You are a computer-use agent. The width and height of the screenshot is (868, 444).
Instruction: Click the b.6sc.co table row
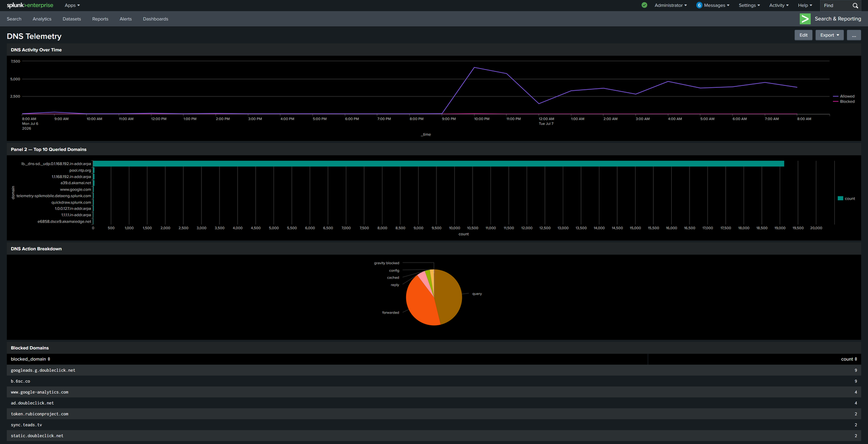(x=434, y=381)
